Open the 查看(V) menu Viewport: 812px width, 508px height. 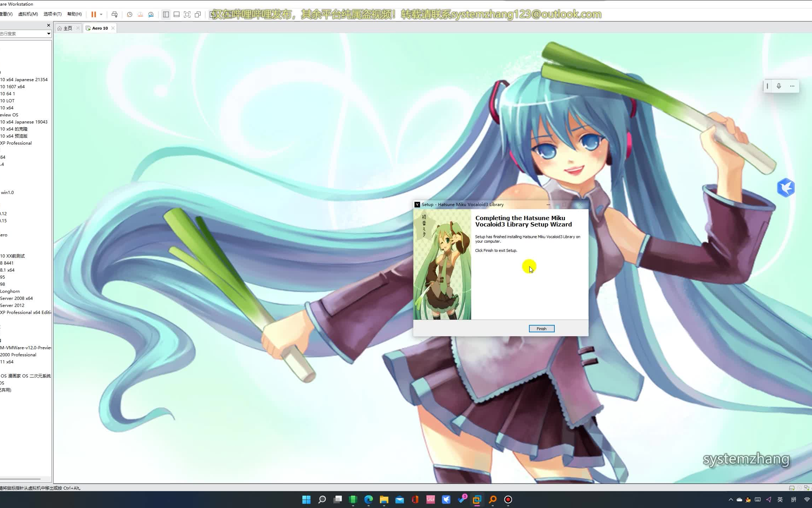[6, 14]
